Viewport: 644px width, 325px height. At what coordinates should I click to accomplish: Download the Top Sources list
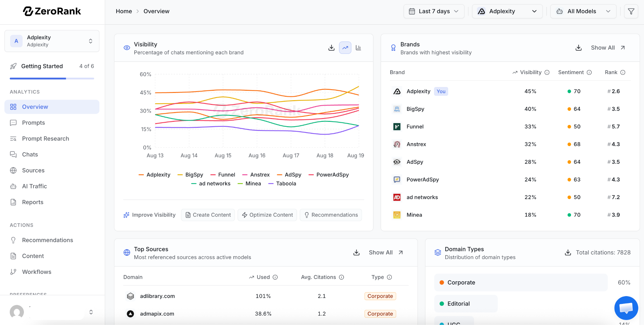(x=357, y=252)
